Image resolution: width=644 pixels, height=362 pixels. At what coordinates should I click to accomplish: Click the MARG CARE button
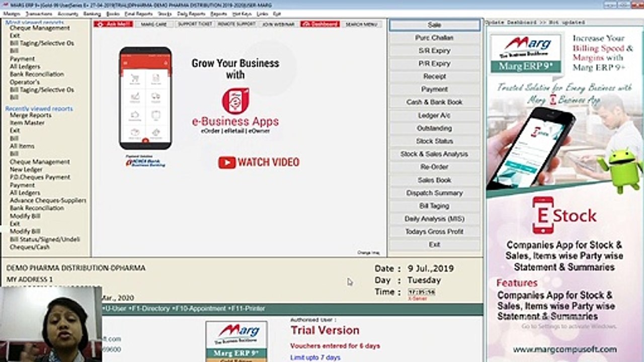(x=153, y=24)
